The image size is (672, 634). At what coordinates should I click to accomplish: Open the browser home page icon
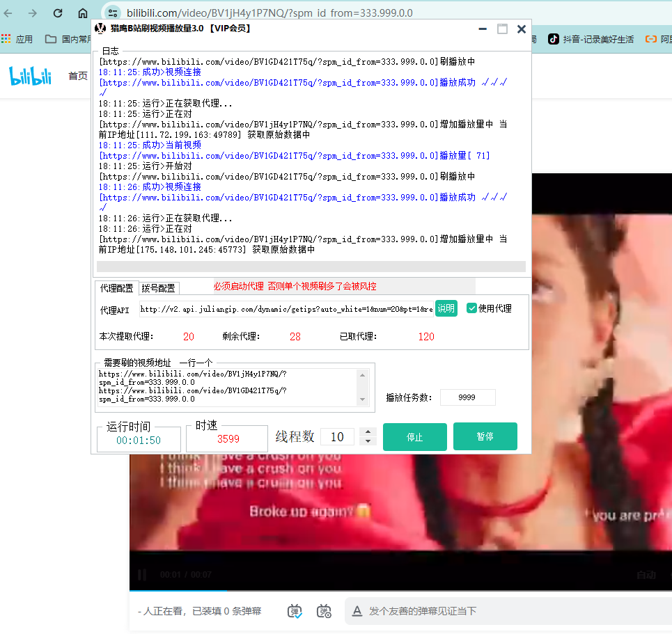pos(83,13)
